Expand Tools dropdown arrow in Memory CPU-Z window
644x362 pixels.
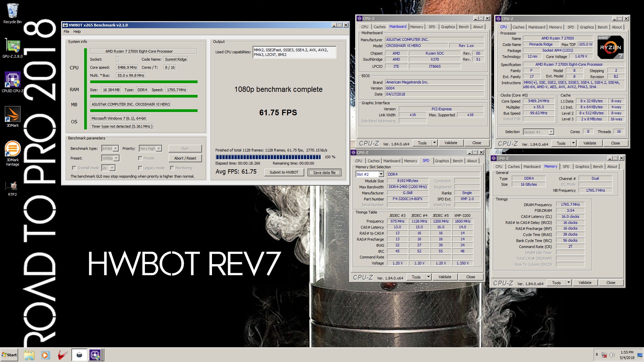569,283
